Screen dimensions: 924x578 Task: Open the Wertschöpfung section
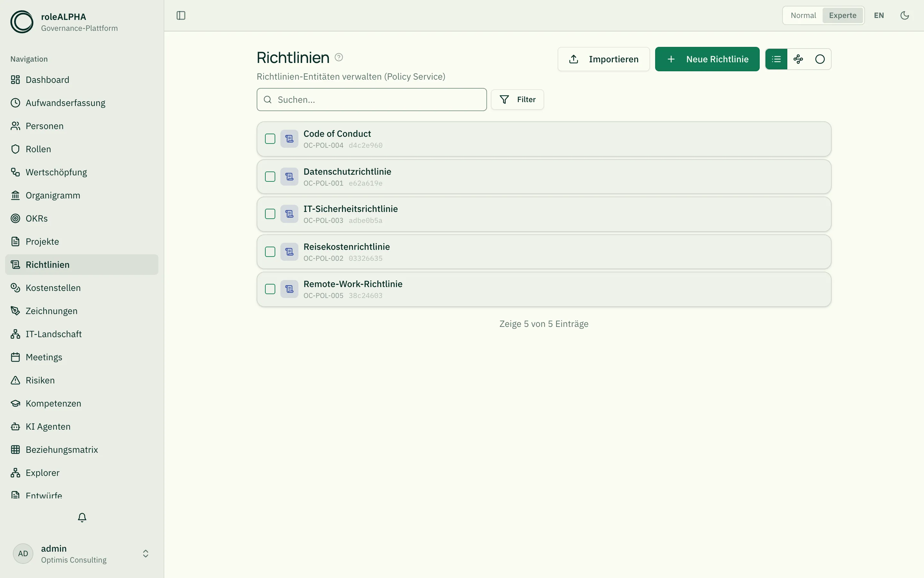(82, 172)
